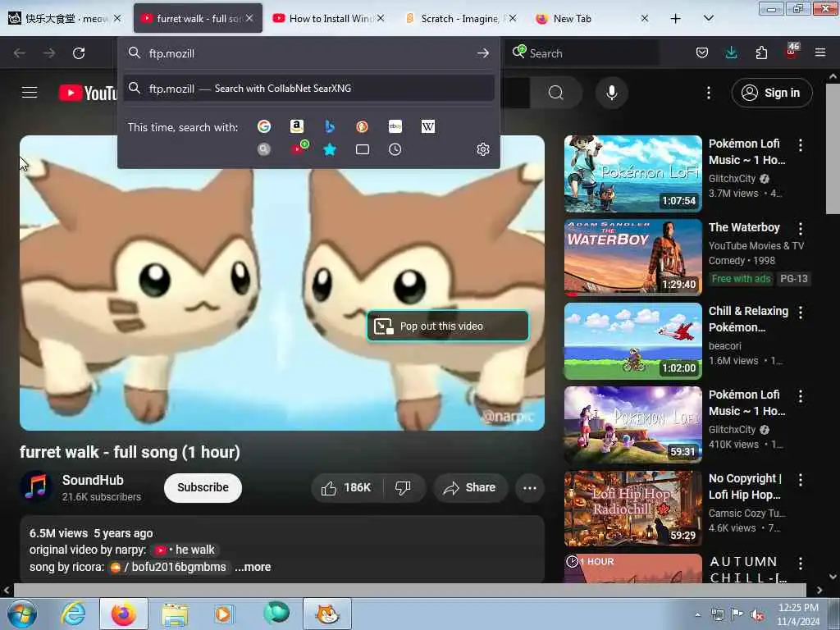The width and height of the screenshot is (840, 630).
Task: Open the bofu2016bgmbms link
Action: [x=168, y=567]
